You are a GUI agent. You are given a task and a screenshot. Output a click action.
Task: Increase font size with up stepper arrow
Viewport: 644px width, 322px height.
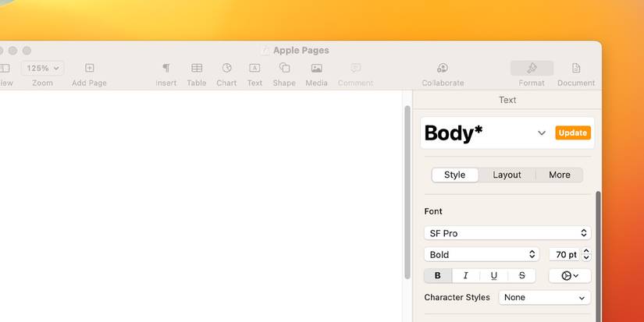(x=586, y=251)
